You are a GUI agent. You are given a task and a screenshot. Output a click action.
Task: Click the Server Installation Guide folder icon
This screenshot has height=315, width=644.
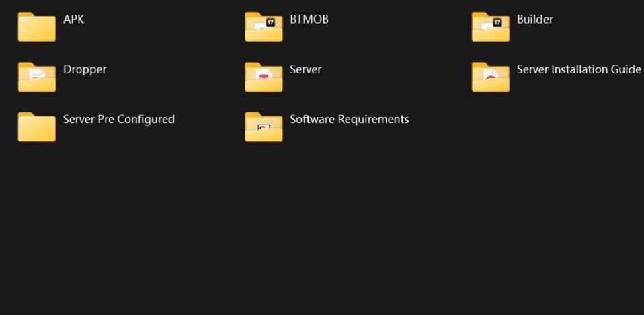[x=490, y=77]
